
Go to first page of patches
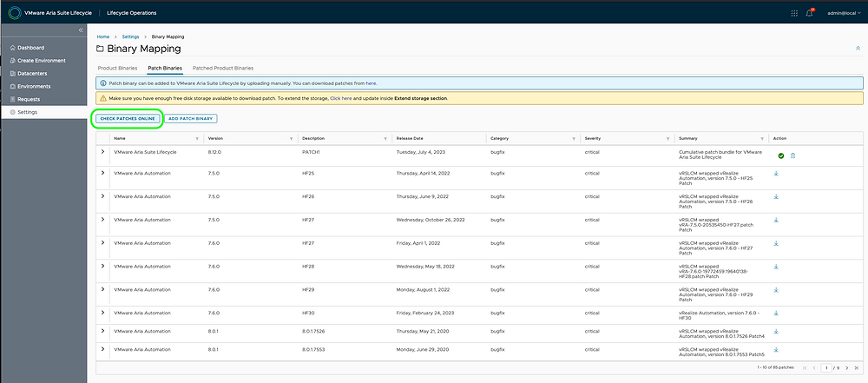tap(805, 367)
